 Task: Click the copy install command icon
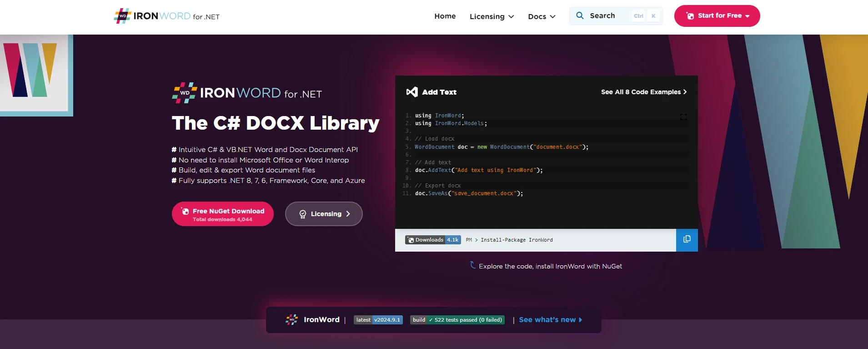click(687, 239)
